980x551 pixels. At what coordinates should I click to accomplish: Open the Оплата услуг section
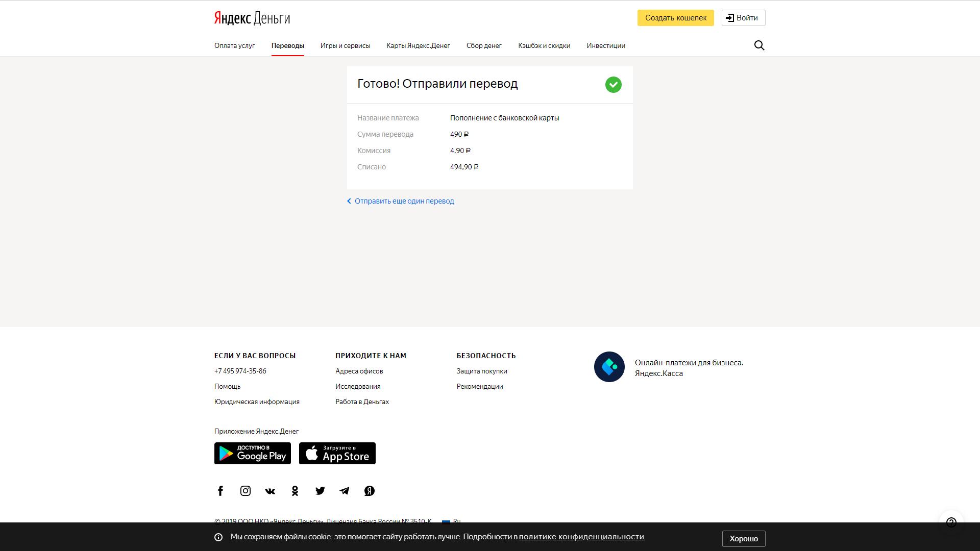[235, 45]
